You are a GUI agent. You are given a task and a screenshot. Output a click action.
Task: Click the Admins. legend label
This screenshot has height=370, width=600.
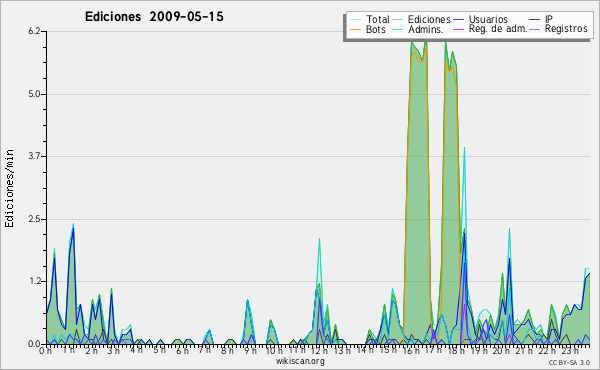click(426, 29)
